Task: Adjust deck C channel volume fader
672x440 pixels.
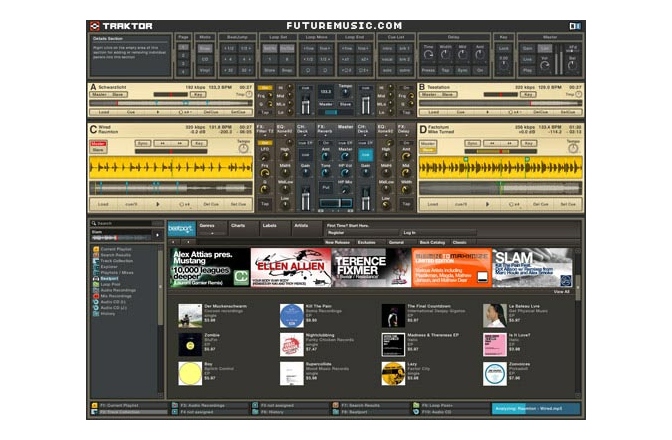Action: [305, 199]
